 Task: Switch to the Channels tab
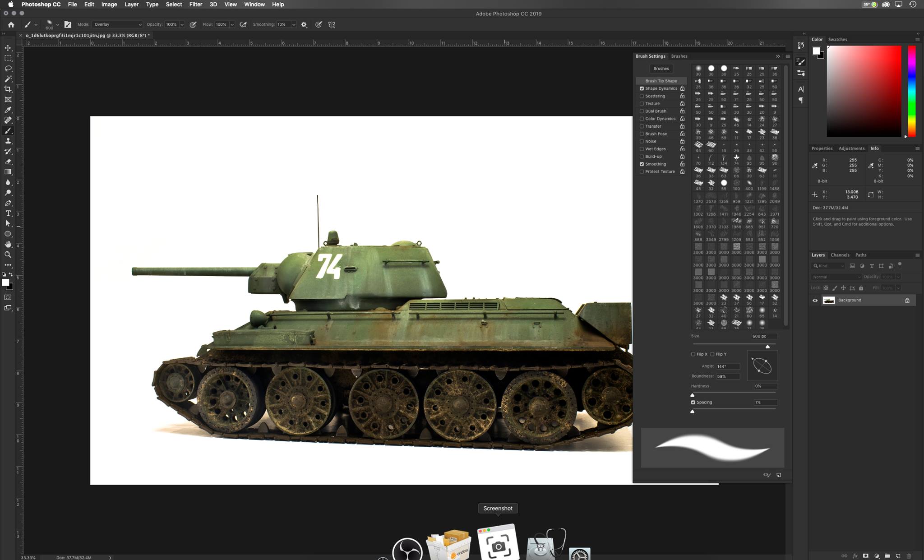point(840,255)
